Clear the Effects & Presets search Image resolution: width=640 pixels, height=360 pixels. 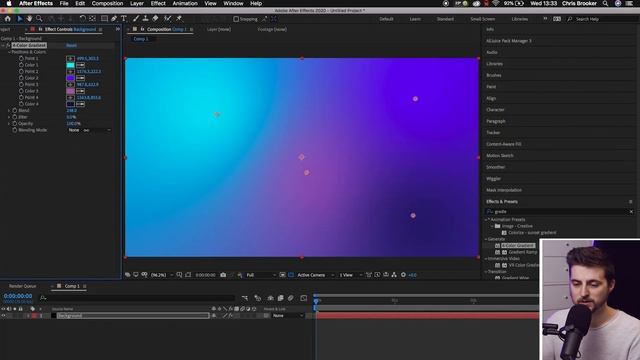click(x=631, y=211)
